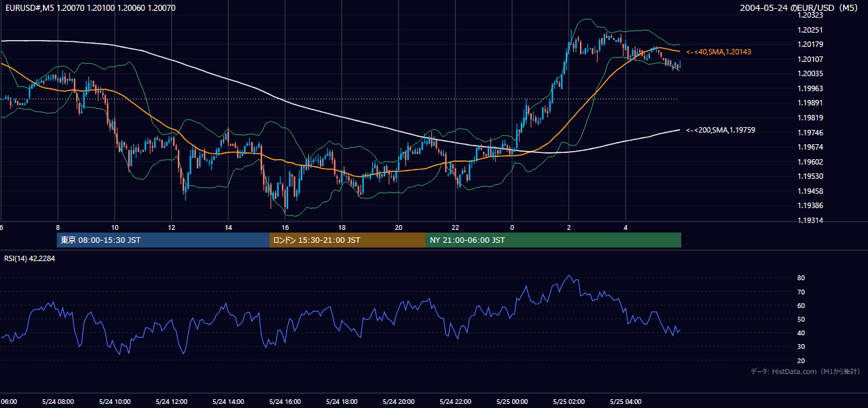
Task: Click hour 12 on the chart time scale
Action: [171, 228]
